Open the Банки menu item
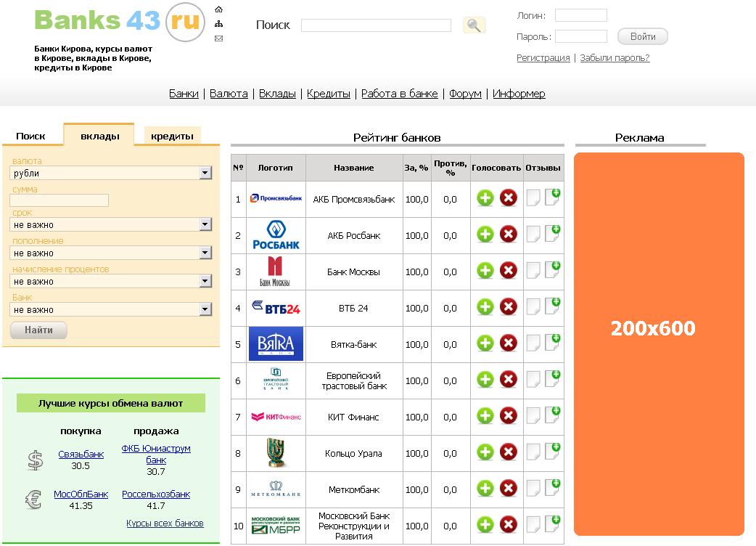 (x=184, y=94)
